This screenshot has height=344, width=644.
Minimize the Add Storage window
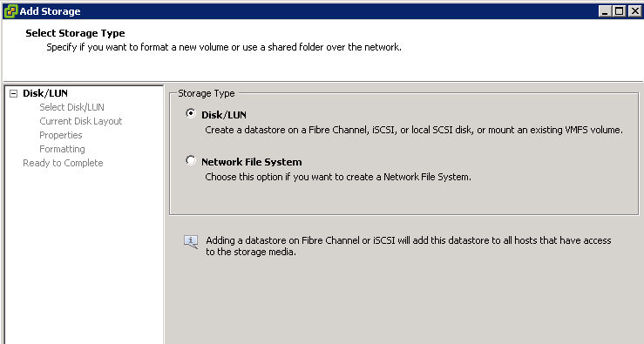tap(605, 11)
